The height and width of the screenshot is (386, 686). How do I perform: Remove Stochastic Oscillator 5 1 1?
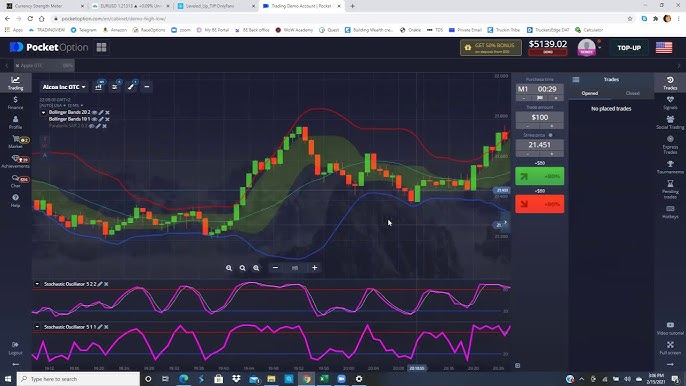[106, 327]
